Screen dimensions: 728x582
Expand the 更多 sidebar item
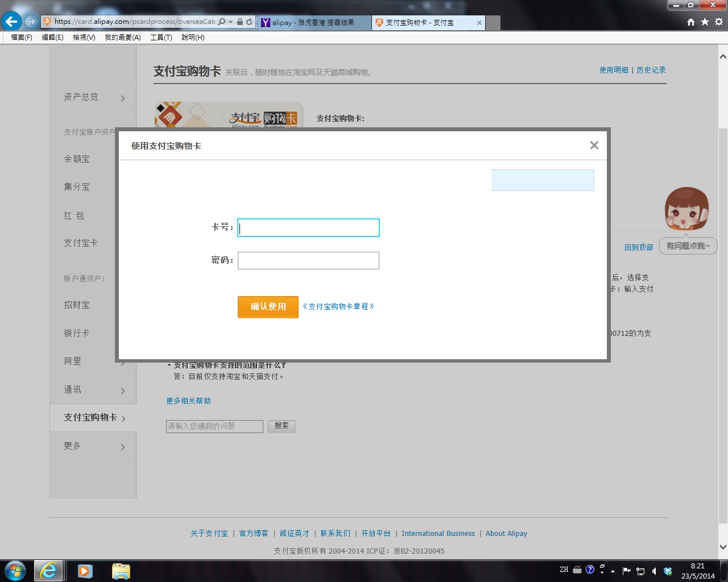coord(93,446)
